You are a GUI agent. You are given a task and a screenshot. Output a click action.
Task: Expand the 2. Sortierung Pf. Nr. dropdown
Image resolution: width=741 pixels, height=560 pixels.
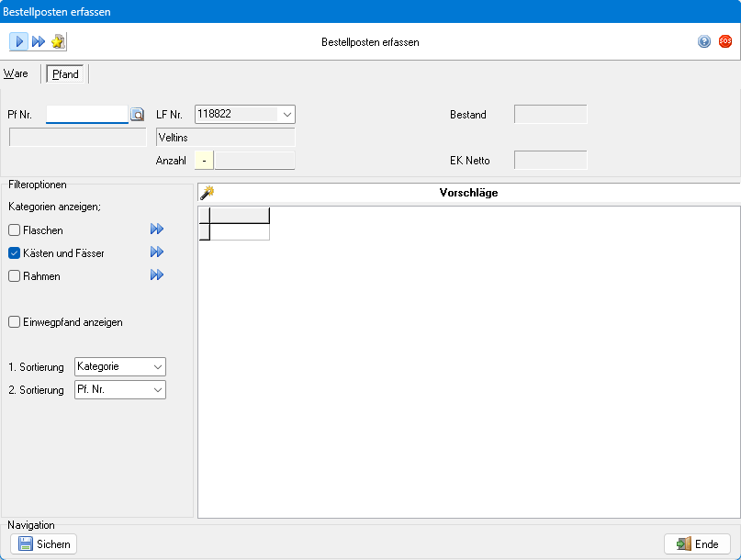point(158,390)
